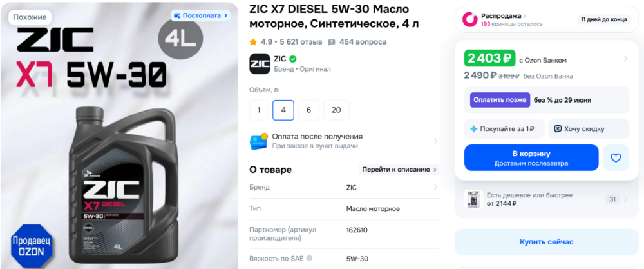This screenshot has height=269, width=644.
Task: Click the purple Оплатить позже button
Action: [x=500, y=100]
